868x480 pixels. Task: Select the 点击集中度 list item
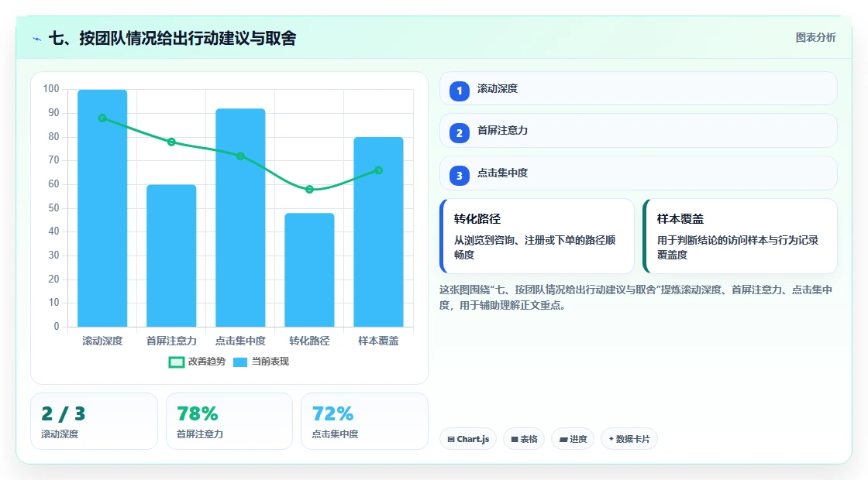pos(639,173)
